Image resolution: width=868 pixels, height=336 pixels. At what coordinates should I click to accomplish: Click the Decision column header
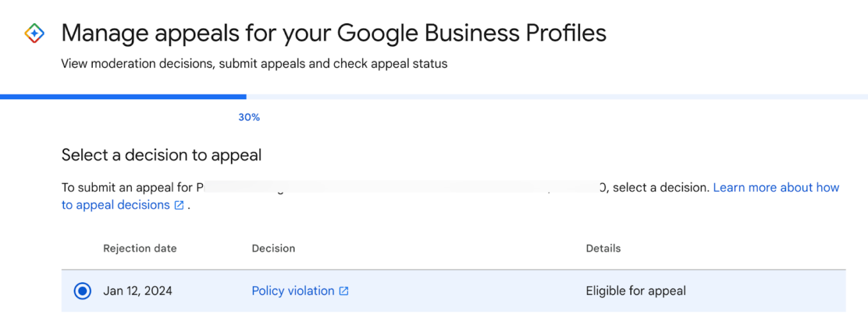coord(273,248)
